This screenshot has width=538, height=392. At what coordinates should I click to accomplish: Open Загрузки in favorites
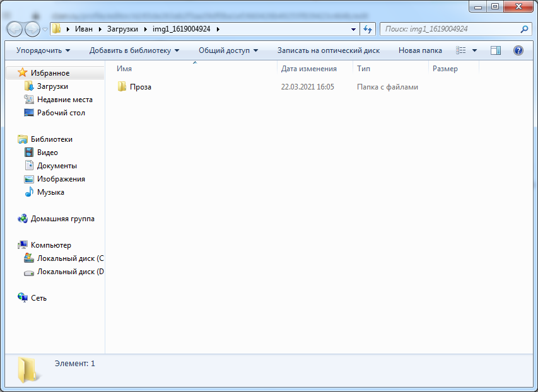(x=52, y=86)
